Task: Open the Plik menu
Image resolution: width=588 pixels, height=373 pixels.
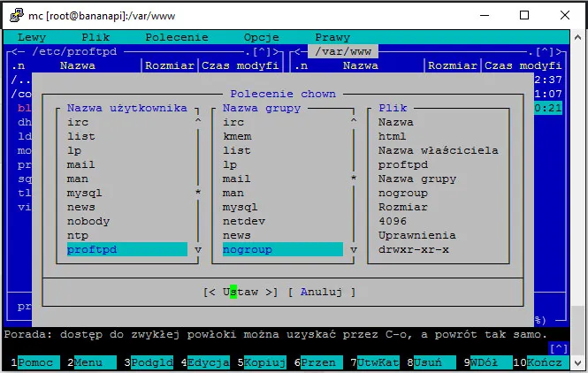Action: point(95,37)
